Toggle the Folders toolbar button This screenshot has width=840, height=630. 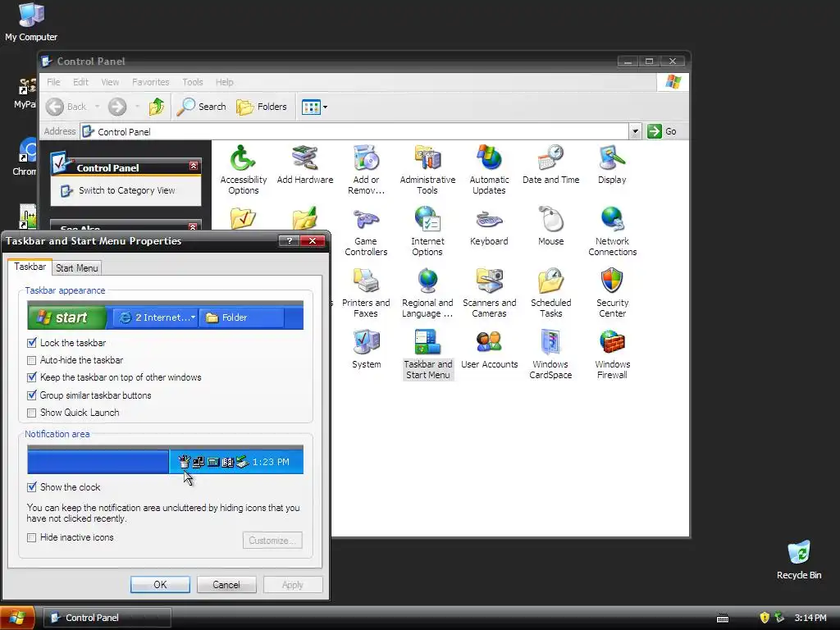pyautogui.click(x=262, y=107)
